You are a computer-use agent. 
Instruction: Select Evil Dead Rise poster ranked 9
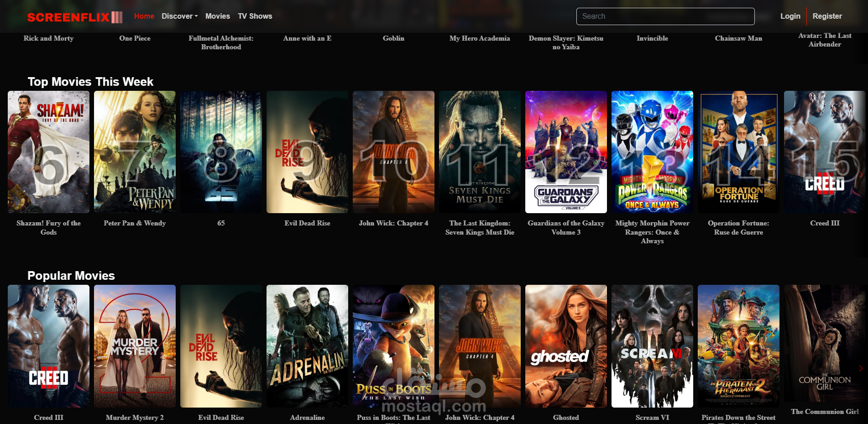[307, 152]
